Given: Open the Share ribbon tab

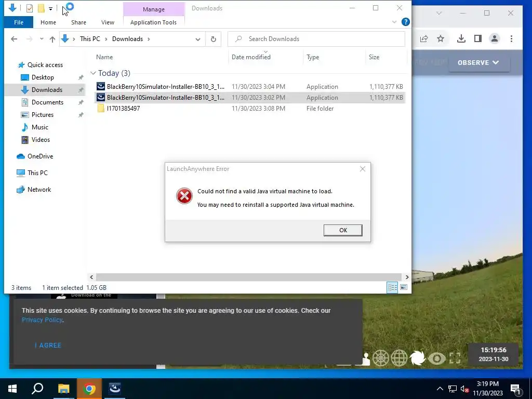Looking at the screenshot, I should click(78, 22).
